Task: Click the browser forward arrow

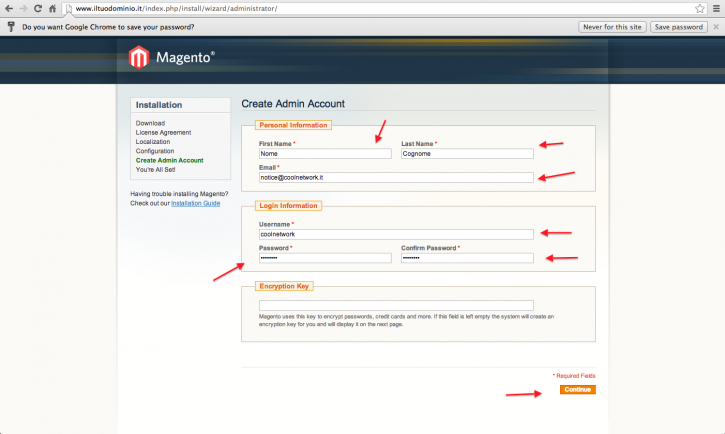Action: tap(23, 8)
